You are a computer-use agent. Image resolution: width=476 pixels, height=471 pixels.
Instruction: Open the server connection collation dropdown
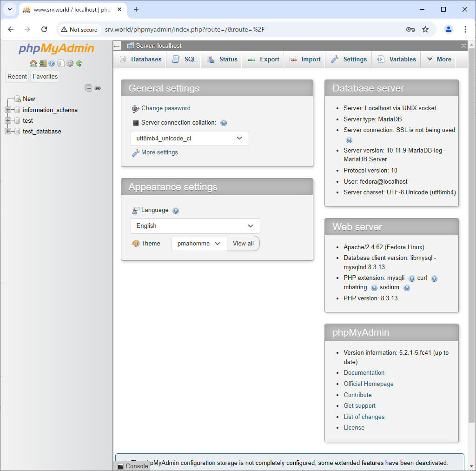click(190, 138)
